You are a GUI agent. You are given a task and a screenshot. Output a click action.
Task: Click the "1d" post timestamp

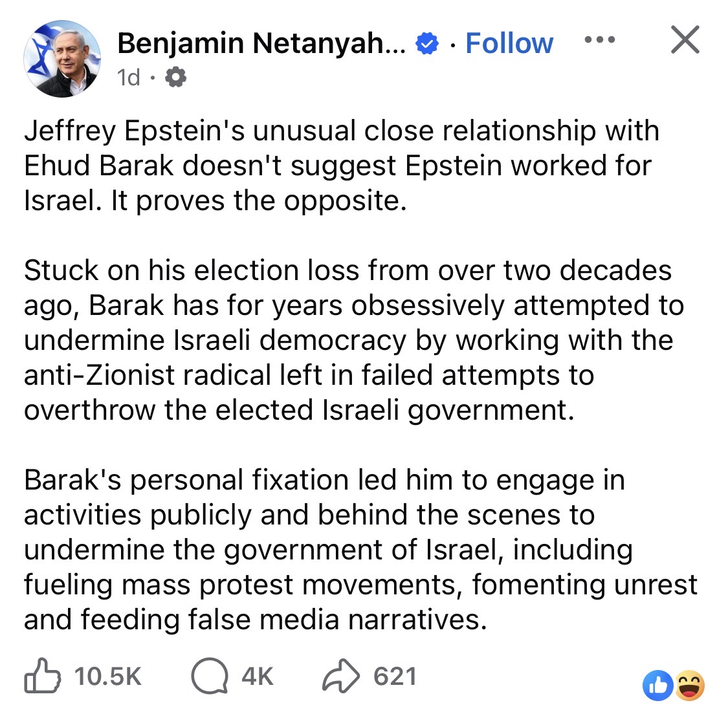tap(128, 78)
